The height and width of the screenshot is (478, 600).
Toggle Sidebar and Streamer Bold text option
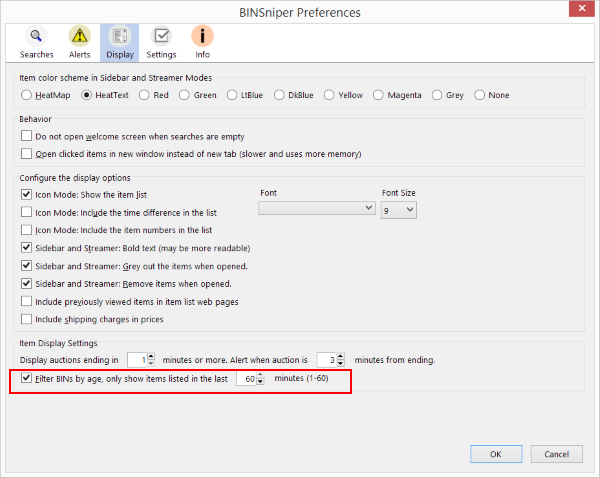tap(26, 248)
